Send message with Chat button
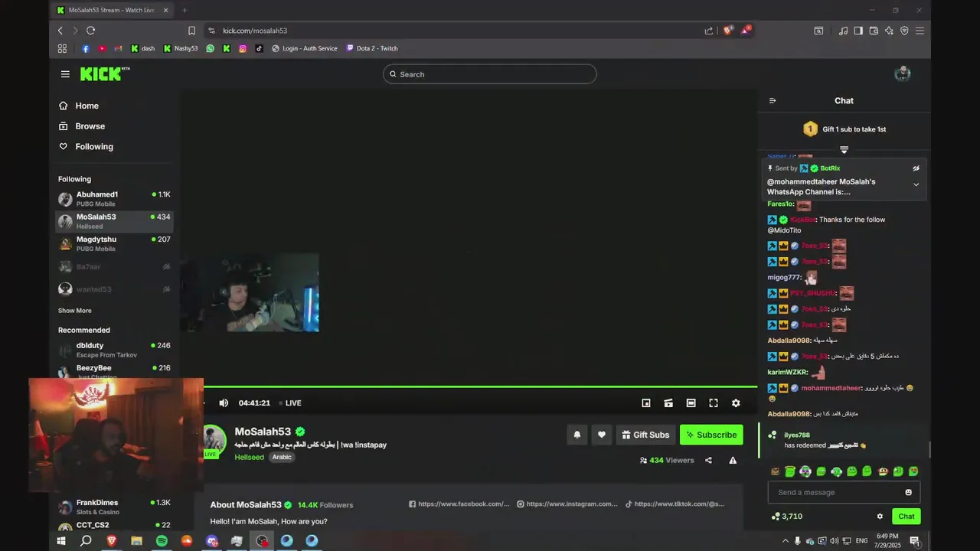Viewport: 980px width, 551px height. click(x=906, y=517)
